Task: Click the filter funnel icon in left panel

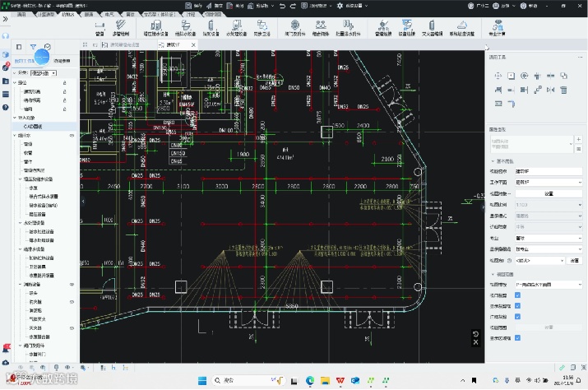Action: [33, 47]
